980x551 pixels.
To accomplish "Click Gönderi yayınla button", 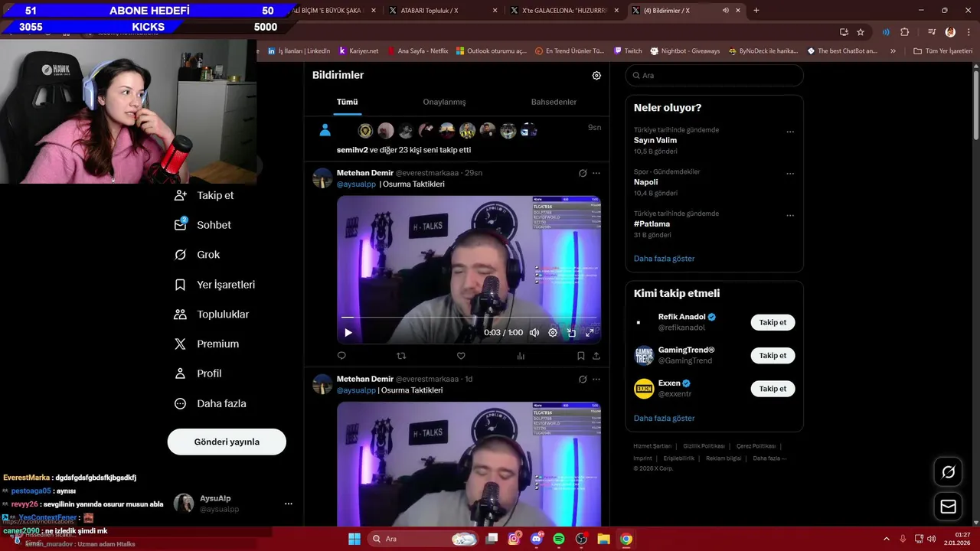I will click(227, 442).
